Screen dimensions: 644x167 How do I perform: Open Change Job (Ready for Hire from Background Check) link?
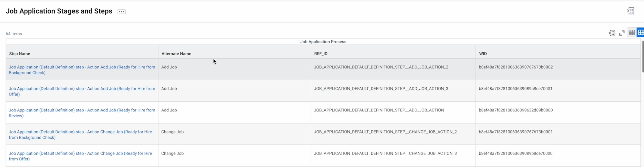81,135
